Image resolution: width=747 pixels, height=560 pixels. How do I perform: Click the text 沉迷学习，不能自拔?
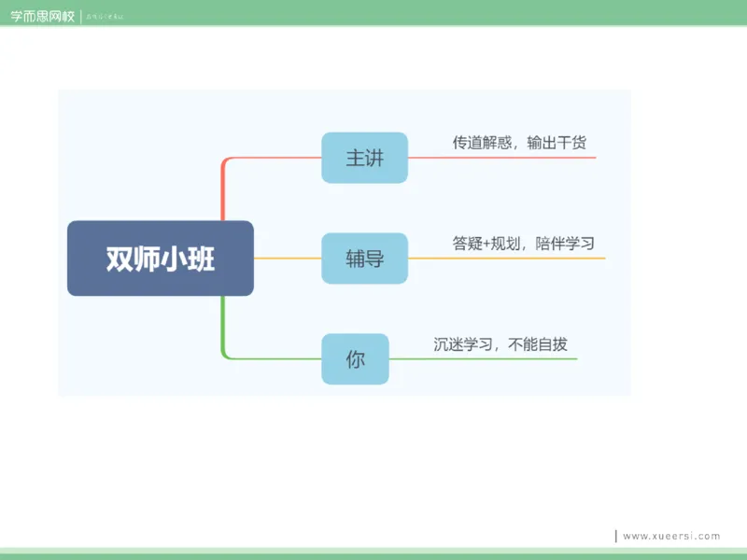pos(500,344)
